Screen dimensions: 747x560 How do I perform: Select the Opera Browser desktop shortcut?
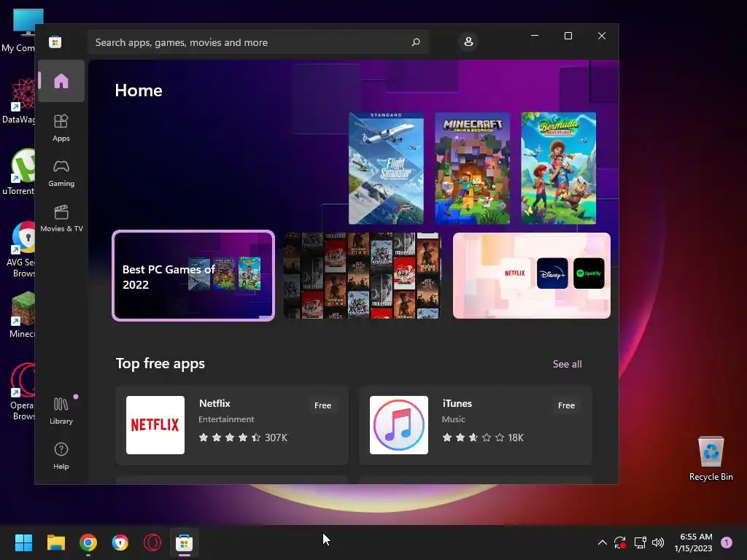[x=22, y=392]
